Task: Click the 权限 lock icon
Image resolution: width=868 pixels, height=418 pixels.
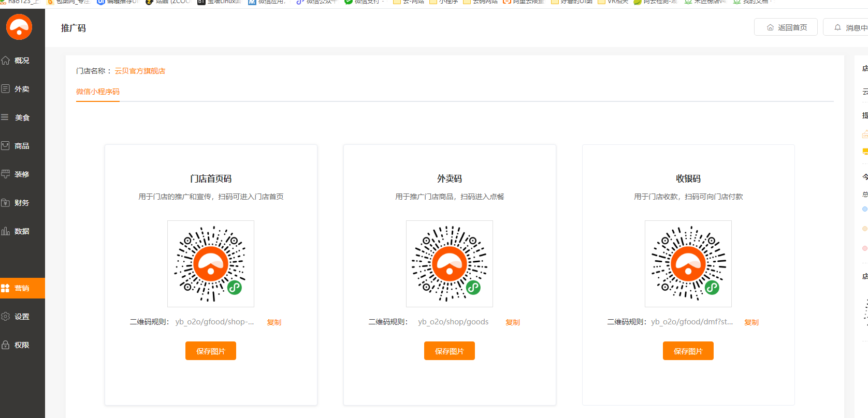Action: click(6, 345)
